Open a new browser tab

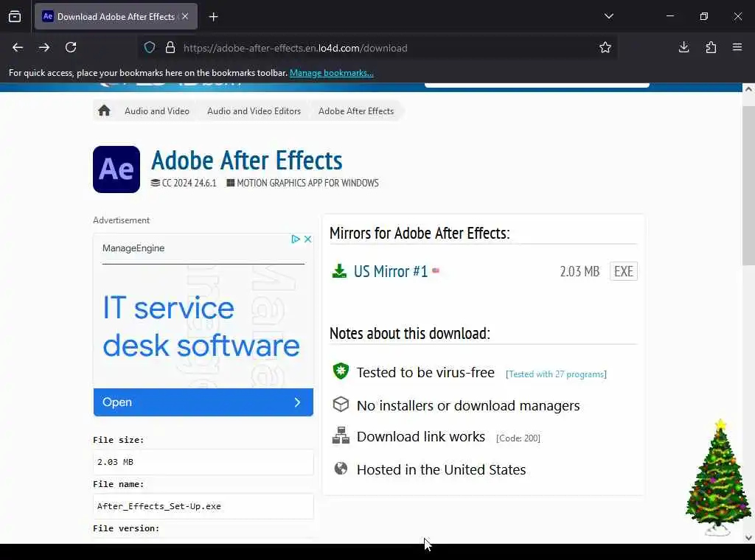213,17
